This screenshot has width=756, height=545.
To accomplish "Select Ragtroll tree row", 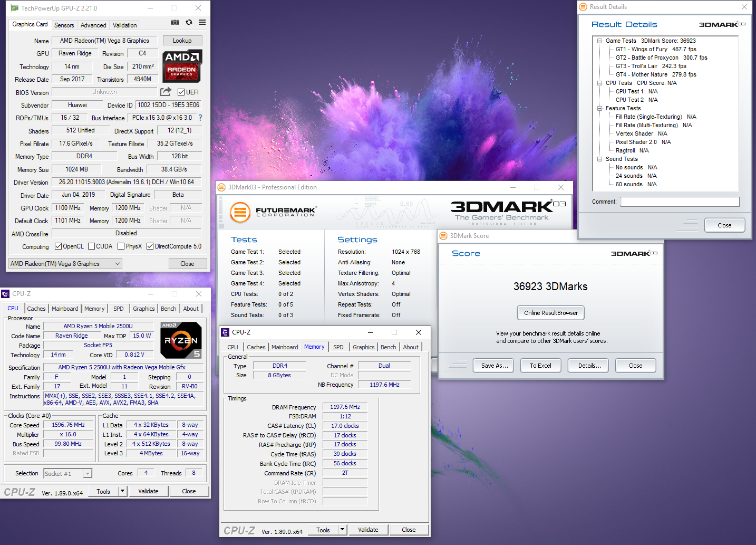I will 632,150.
